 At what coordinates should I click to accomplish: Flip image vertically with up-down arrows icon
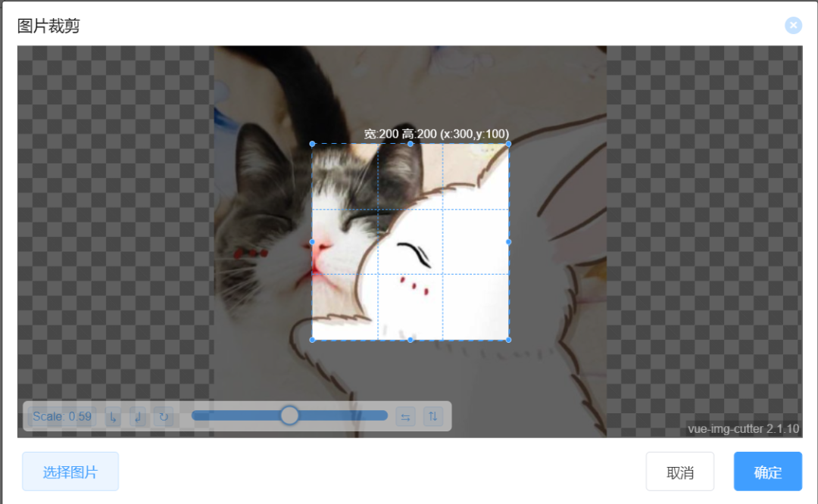click(x=433, y=416)
